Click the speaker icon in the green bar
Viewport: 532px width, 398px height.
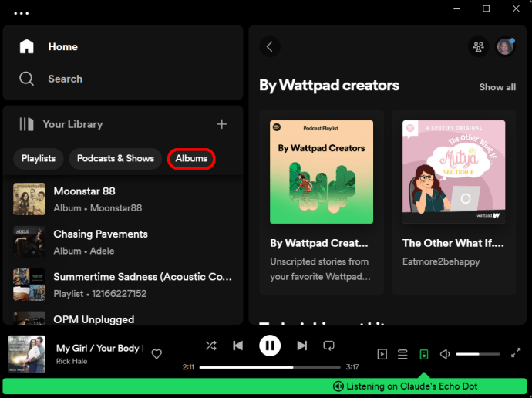pyautogui.click(x=338, y=386)
